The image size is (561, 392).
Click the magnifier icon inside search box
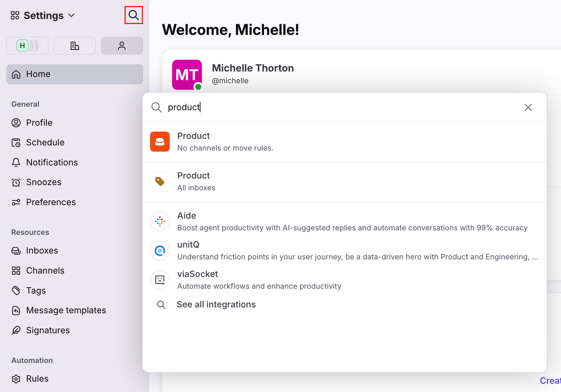pyautogui.click(x=157, y=107)
